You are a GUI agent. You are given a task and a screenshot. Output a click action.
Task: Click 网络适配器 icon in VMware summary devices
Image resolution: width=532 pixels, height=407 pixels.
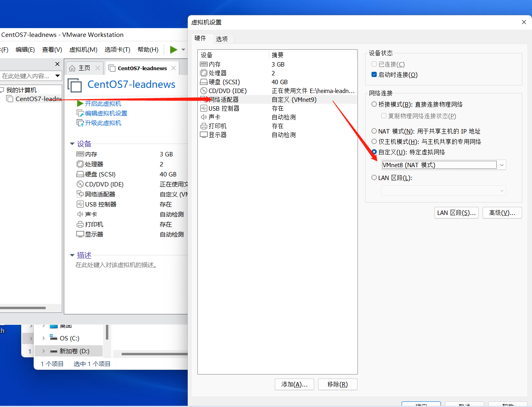pyautogui.click(x=80, y=194)
